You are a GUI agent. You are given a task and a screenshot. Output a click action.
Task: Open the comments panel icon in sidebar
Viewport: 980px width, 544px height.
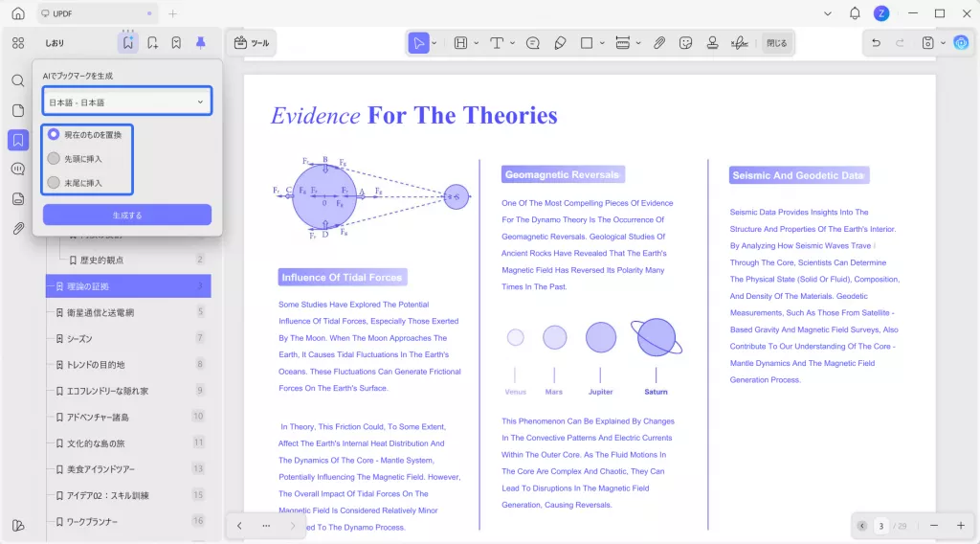point(18,170)
